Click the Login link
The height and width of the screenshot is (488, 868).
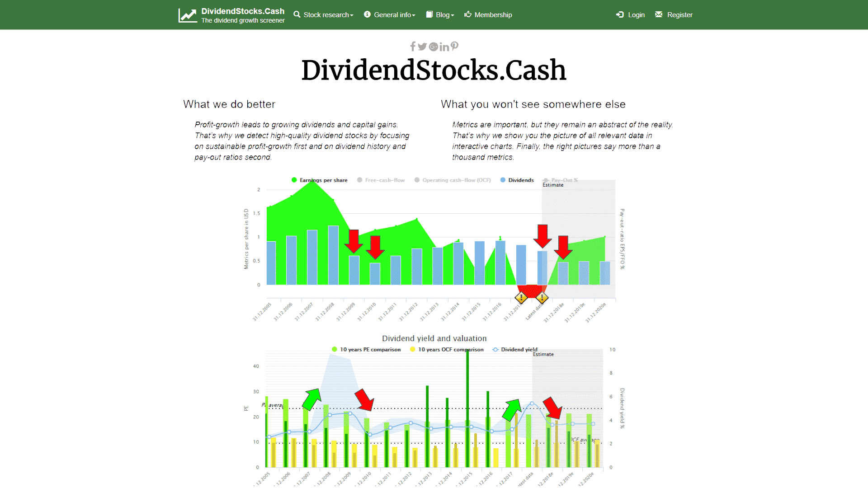click(630, 14)
